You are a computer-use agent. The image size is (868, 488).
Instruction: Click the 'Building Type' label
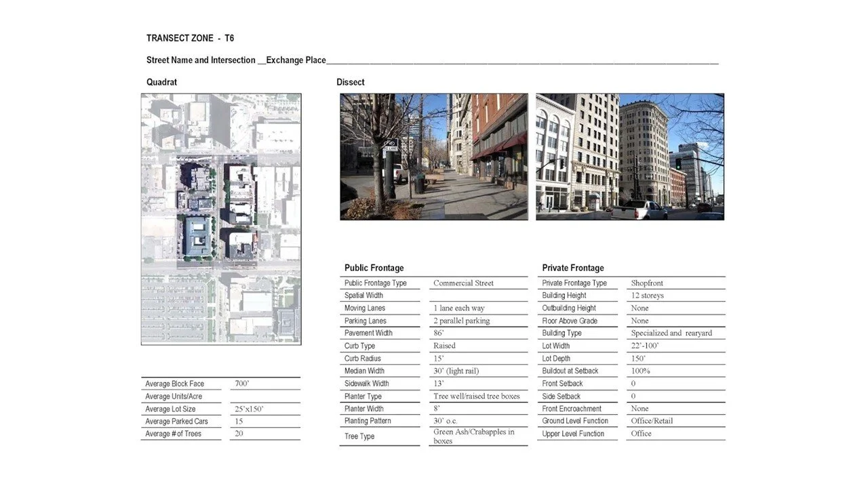click(x=562, y=333)
